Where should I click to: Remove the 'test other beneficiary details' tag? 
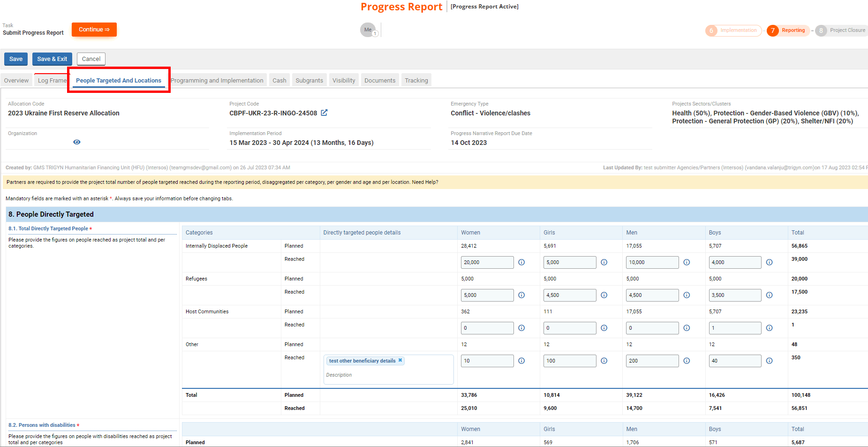tap(400, 360)
